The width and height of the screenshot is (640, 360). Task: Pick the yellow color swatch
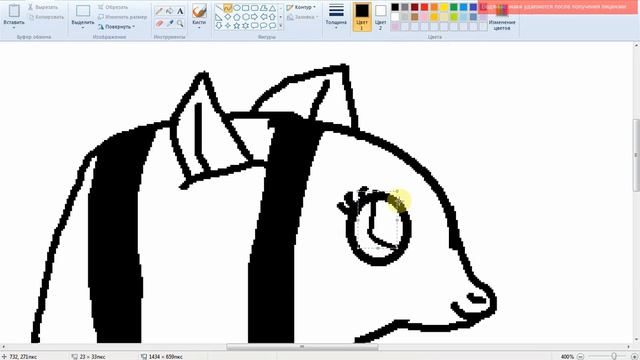pyautogui.click(x=444, y=7)
